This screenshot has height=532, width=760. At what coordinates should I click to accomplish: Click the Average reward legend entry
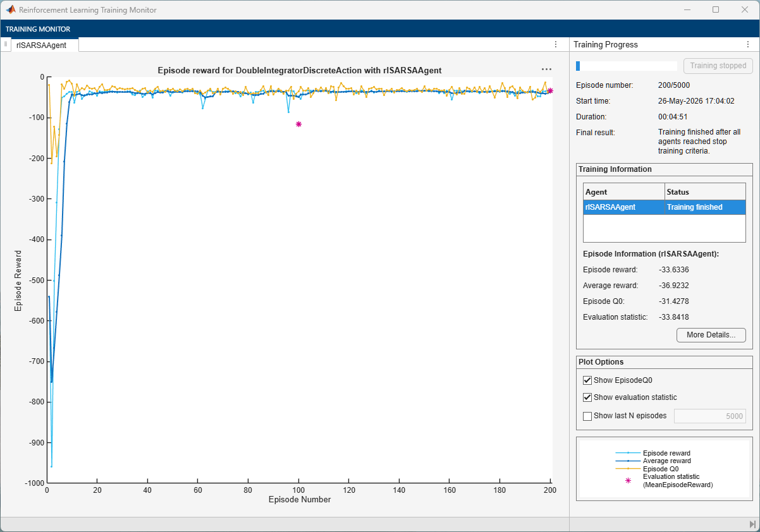click(x=653, y=461)
